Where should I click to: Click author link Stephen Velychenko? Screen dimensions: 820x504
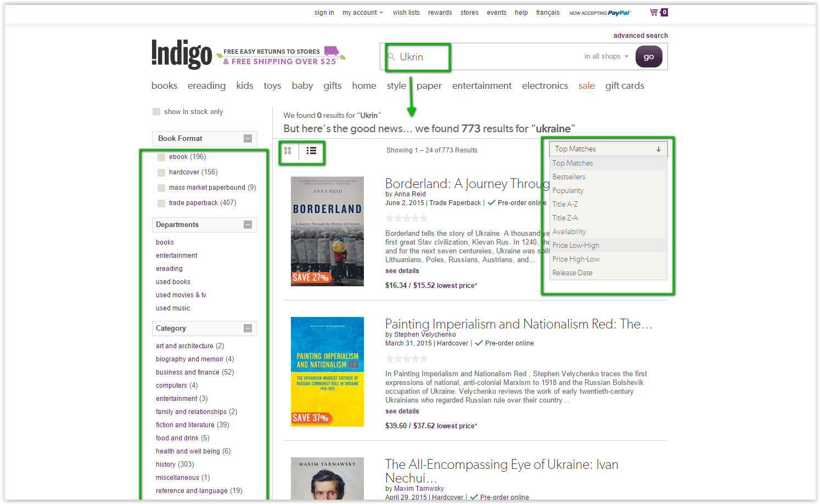[x=425, y=335]
